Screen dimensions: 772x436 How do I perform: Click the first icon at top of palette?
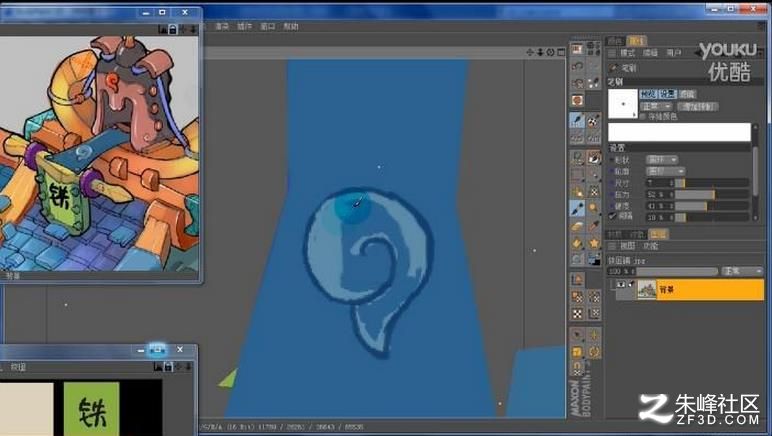point(577,49)
